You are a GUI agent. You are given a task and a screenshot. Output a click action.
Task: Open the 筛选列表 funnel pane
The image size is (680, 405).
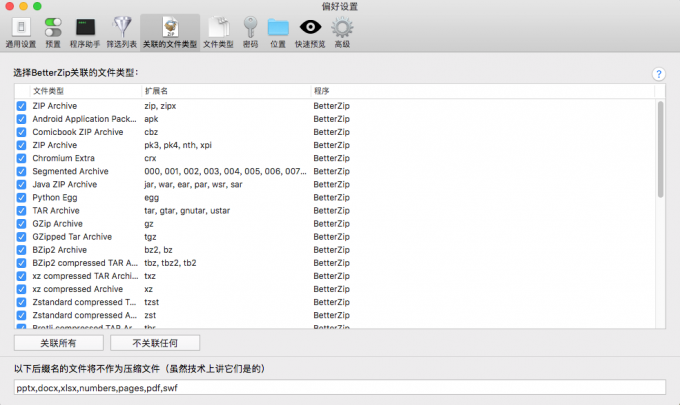[x=122, y=33]
